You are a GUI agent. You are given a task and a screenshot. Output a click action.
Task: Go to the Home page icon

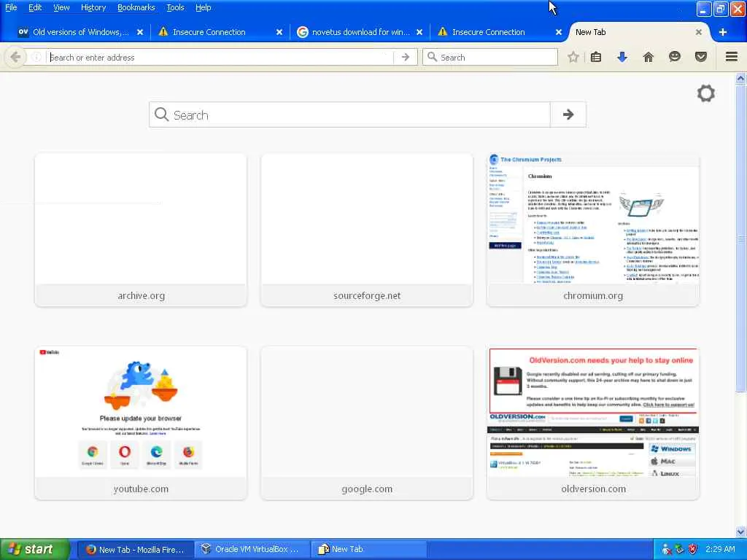point(648,57)
